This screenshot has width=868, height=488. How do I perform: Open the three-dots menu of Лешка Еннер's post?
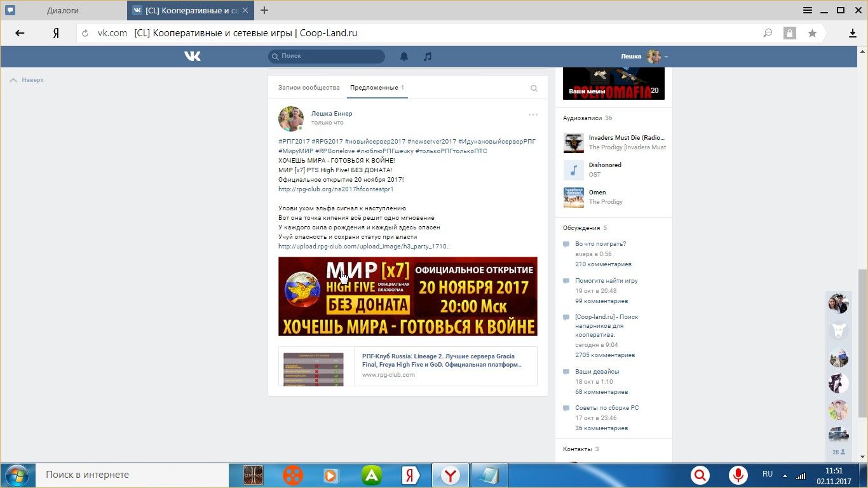click(532, 115)
